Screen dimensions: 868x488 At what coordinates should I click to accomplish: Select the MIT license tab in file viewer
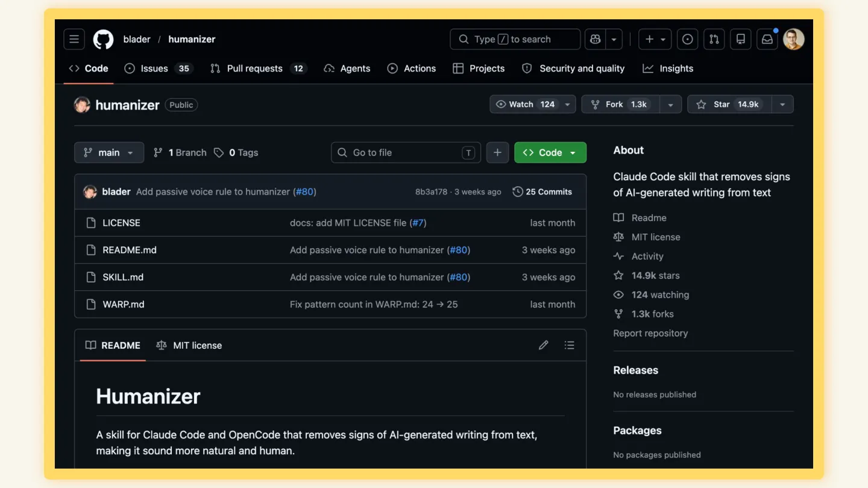click(x=189, y=345)
